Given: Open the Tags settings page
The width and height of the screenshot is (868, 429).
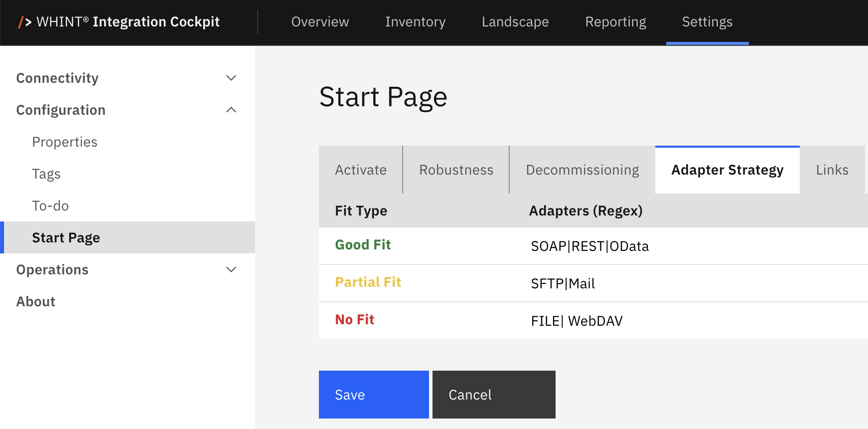Looking at the screenshot, I should point(46,174).
